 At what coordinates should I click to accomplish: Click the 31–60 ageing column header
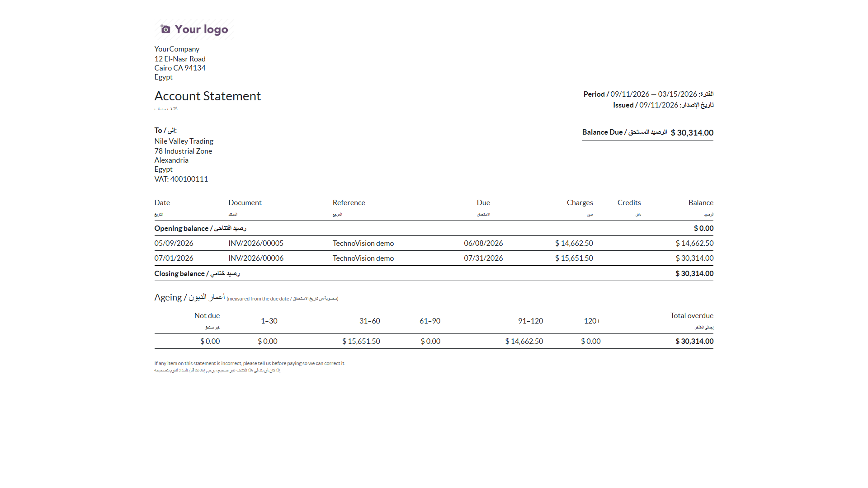[x=370, y=321]
